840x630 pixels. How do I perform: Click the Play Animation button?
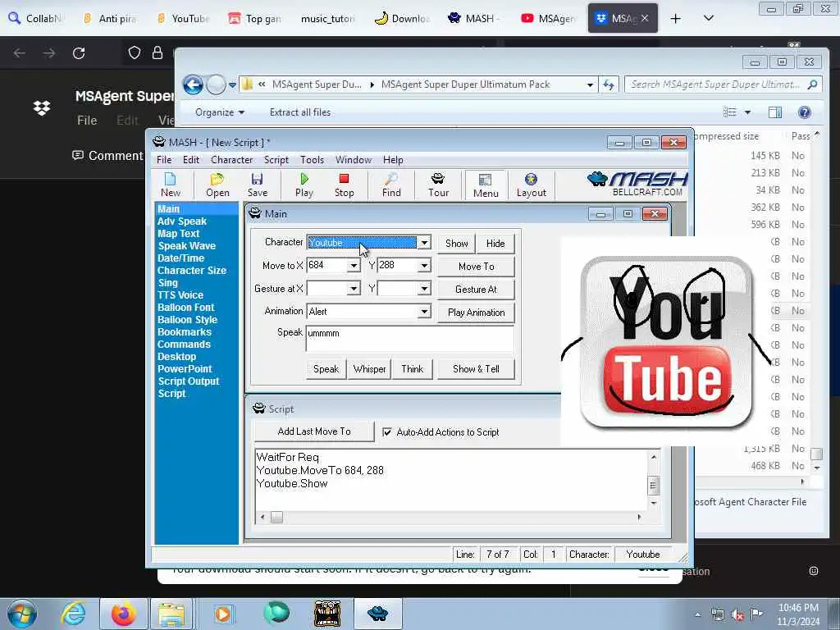pyautogui.click(x=477, y=313)
